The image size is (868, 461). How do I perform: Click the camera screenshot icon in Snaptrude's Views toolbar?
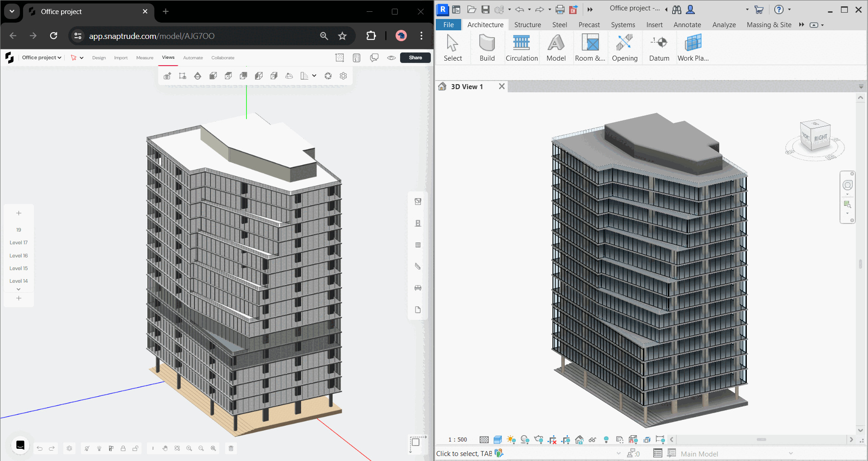coord(167,76)
